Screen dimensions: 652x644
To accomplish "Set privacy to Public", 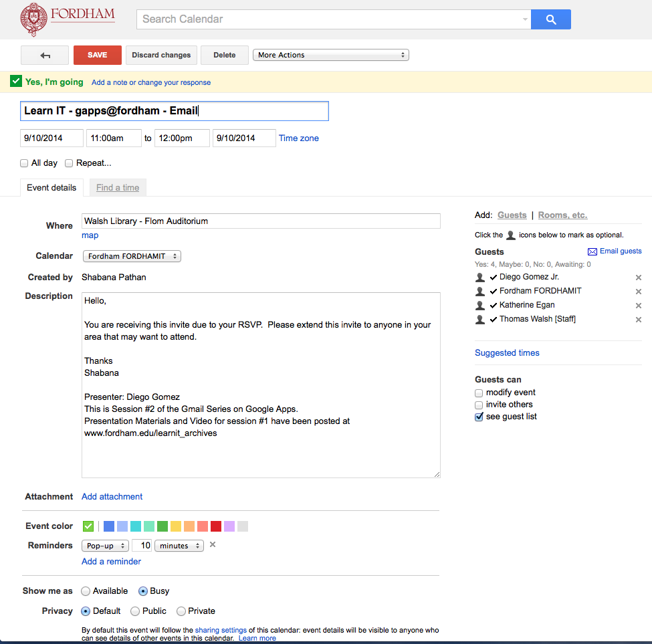I will [134, 611].
